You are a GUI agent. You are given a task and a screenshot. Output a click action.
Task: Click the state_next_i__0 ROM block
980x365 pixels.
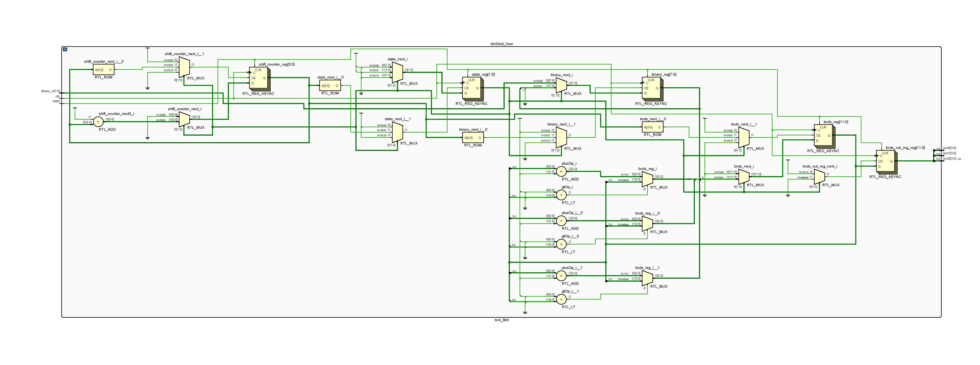(x=329, y=86)
